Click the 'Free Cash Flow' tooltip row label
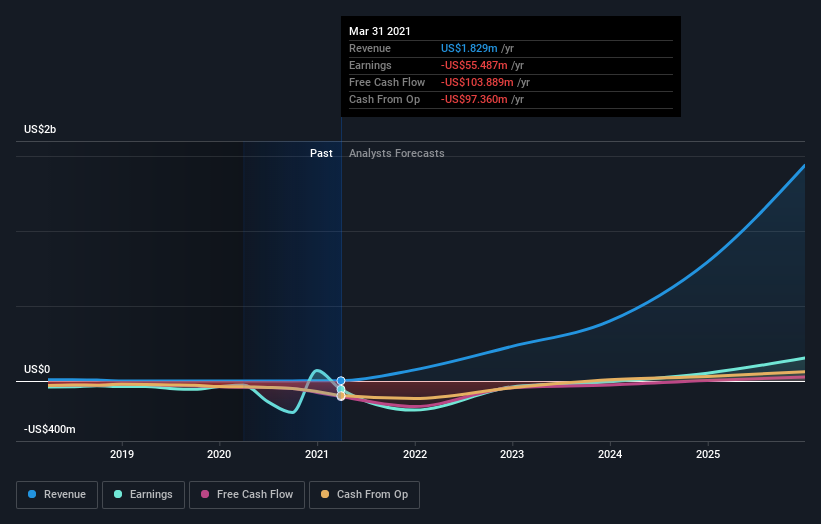This screenshot has height=524, width=821. (x=387, y=82)
